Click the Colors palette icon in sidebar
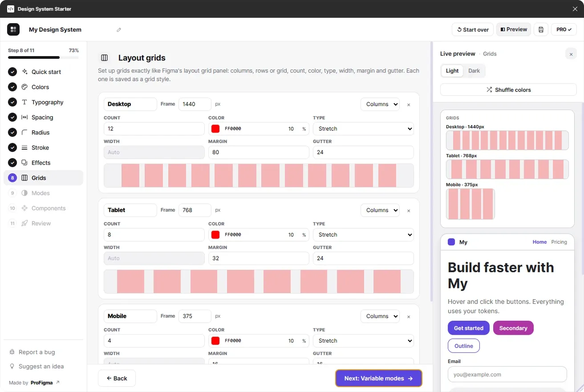 point(24,87)
